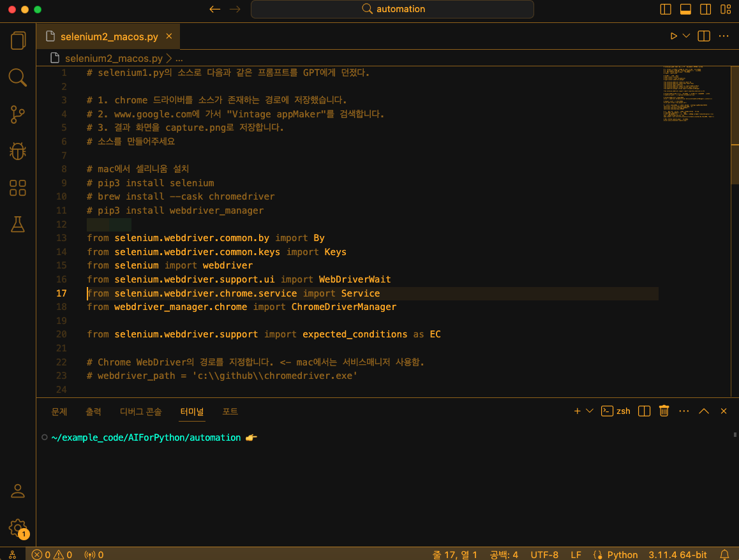This screenshot has height=560, width=739.
Task: Split the terminal pane
Action: pyautogui.click(x=645, y=411)
